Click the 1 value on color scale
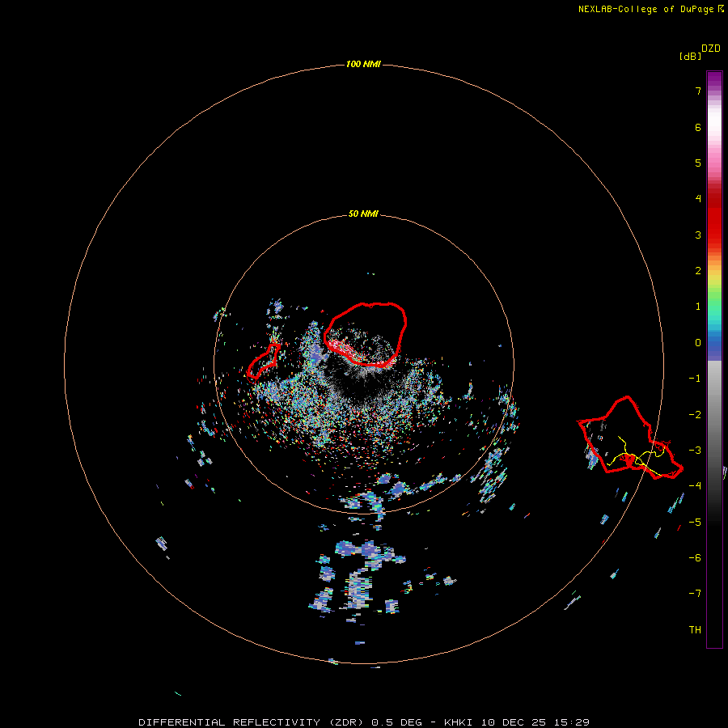 coord(698,307)
